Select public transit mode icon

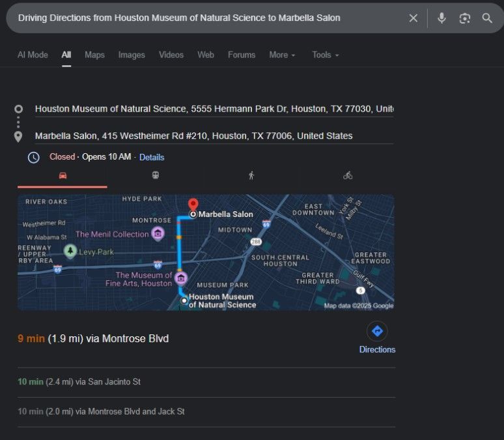[x=156, y=175]
